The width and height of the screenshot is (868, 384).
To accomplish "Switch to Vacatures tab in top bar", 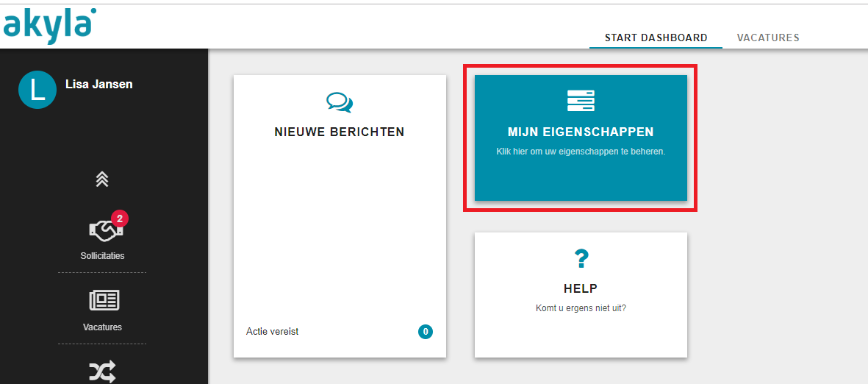I will point(768,38).
